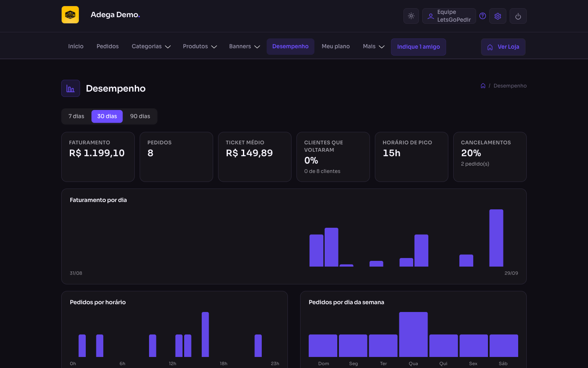Click the Qua bar in weekday chart

point(413,334)
